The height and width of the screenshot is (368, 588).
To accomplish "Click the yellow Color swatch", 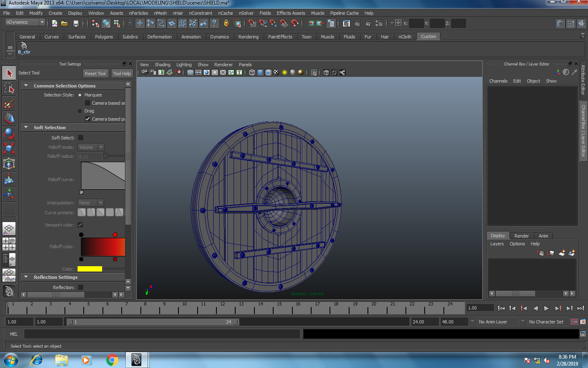I will (89, 269).
